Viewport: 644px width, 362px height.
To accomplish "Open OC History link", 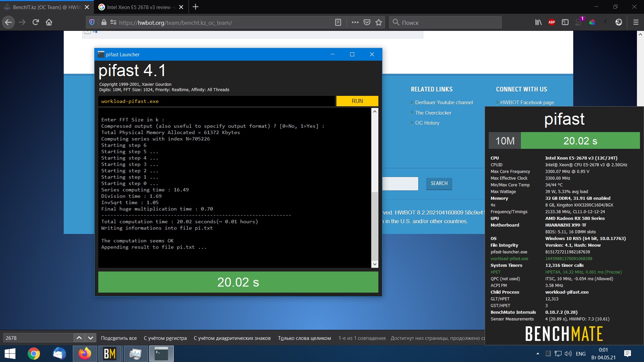I will point(427,123).
